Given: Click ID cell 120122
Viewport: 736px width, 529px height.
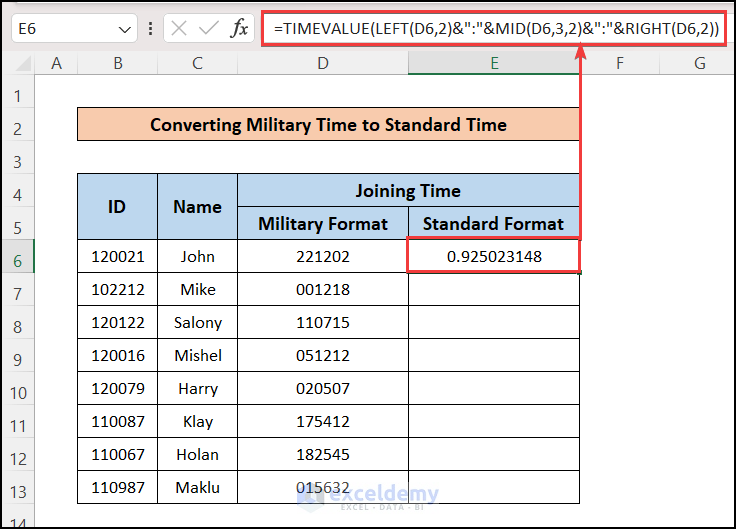Looking at the screenshot, I should click(x=117, y=322).
